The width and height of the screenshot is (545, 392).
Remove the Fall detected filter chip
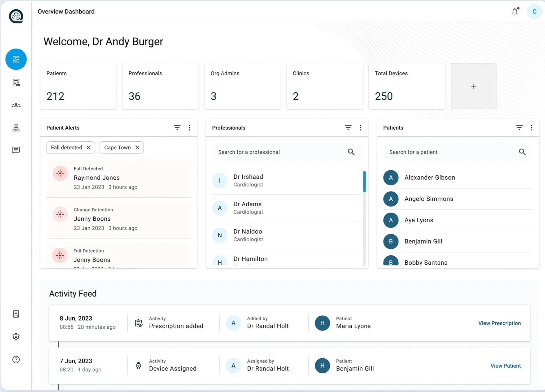(89, 147)
